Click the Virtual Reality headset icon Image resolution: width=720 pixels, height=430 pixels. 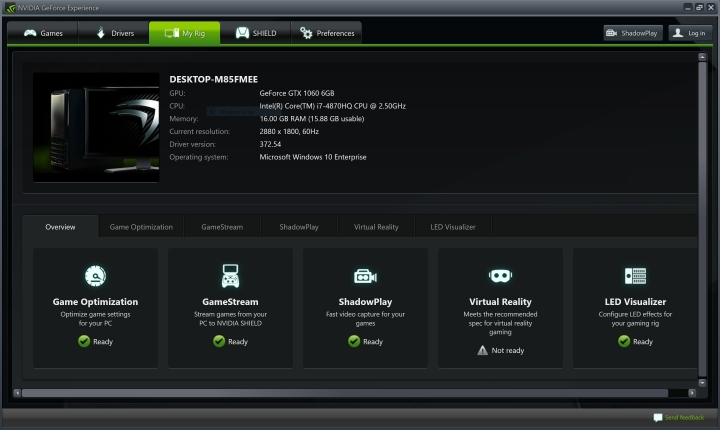coord(501,276)
